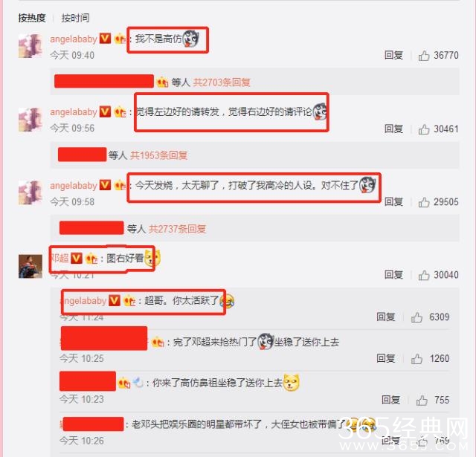Click verified V badge next to 邓超

76,259
